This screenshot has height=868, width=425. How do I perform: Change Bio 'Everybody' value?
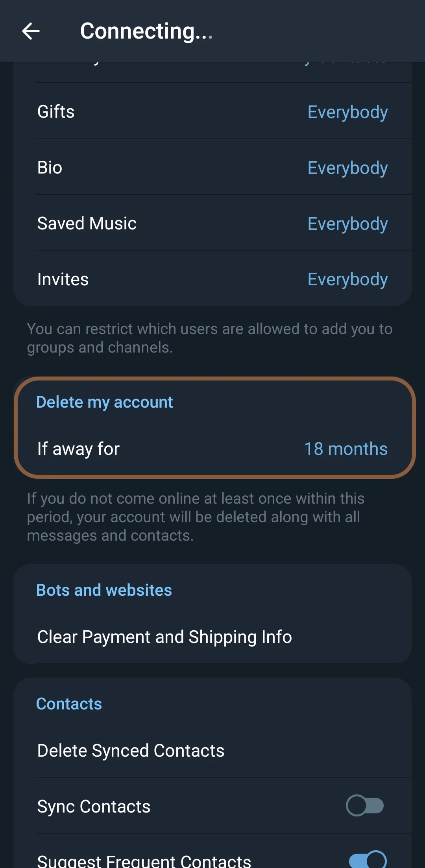[347, 168]
